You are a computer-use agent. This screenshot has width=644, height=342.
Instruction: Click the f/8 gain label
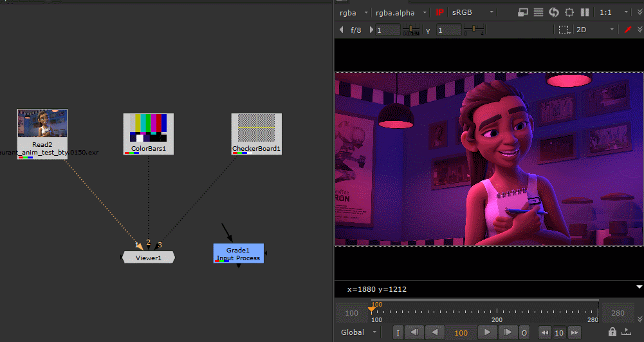tap(356, 30)
